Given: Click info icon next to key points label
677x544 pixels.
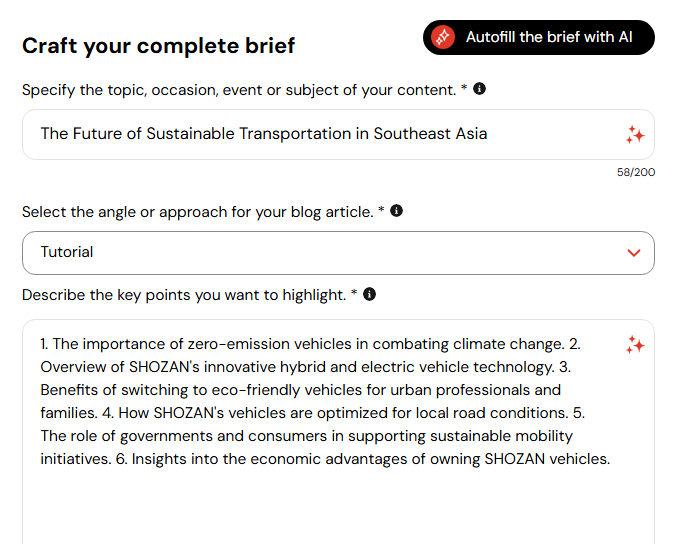Looking at the screenshot, I should (369, 294).
